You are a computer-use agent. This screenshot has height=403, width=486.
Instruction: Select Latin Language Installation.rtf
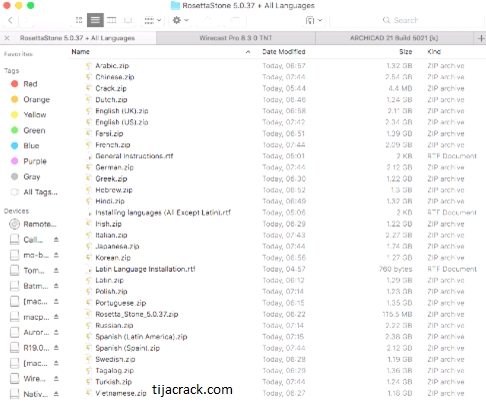(145, 269)
